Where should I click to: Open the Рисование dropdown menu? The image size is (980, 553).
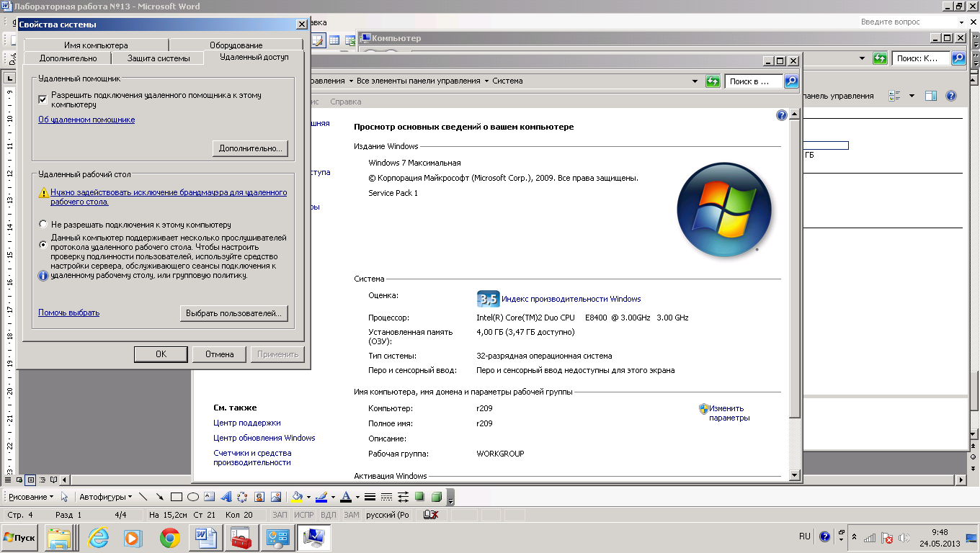[x=31, y=497]
